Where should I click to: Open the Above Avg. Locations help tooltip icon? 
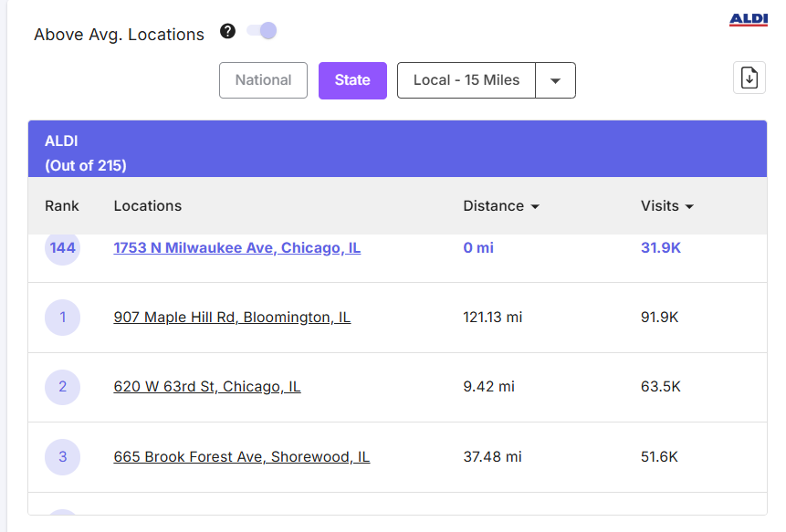tap(227, 31)
